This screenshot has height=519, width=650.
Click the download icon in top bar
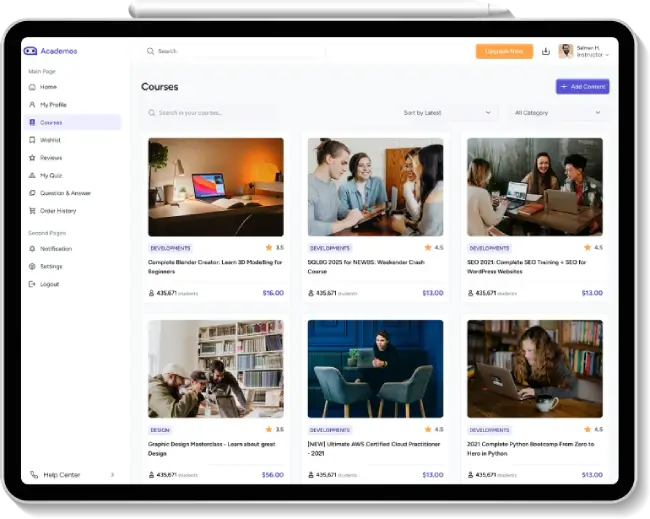[x=546, y=51]
